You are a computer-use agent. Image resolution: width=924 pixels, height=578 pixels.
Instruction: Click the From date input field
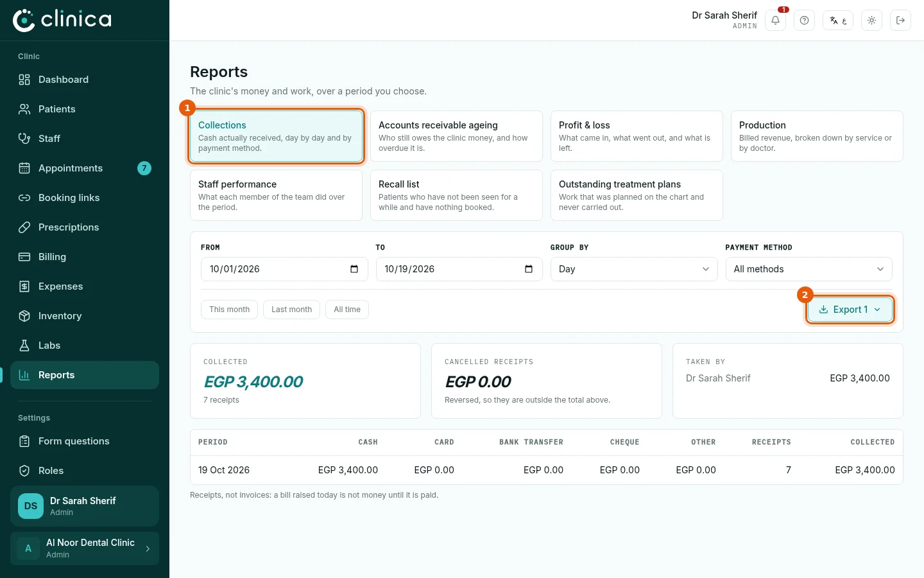click(284, 269)
